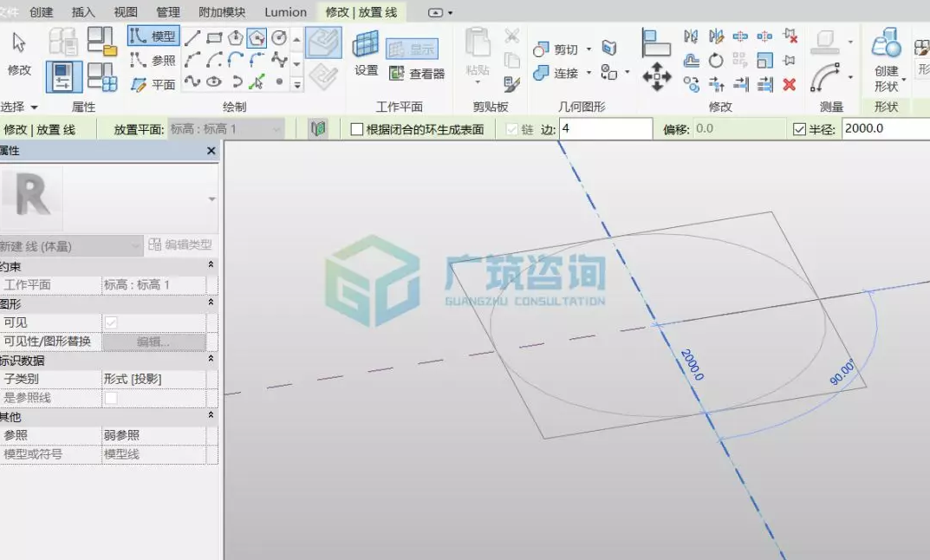Select the straight Line draw tool

pos(192,38)
